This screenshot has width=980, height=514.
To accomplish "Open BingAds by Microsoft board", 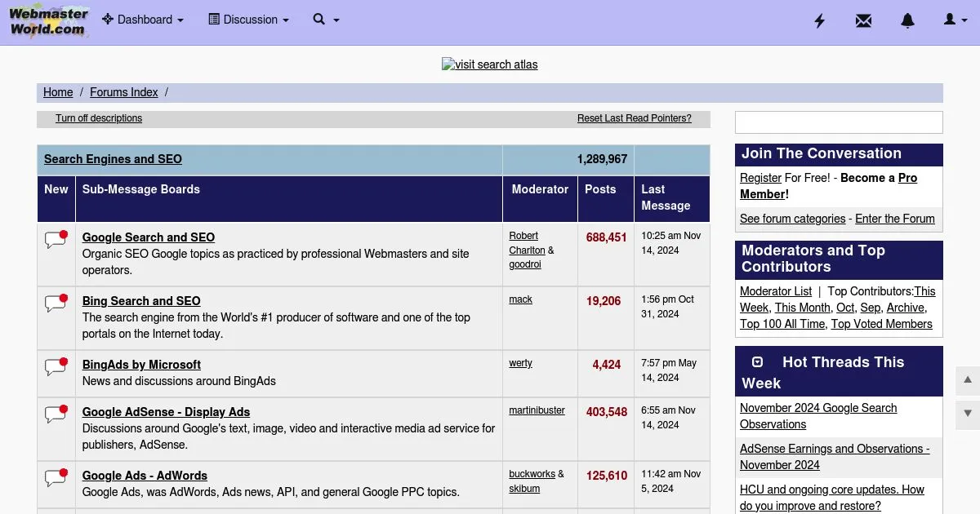I will (x=141, y=365).
